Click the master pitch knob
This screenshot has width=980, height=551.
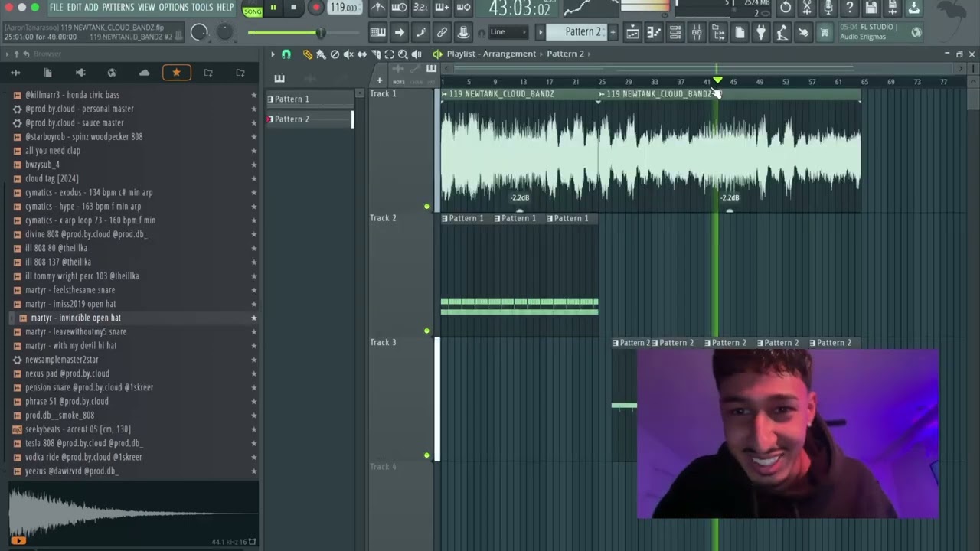(225, 32)
